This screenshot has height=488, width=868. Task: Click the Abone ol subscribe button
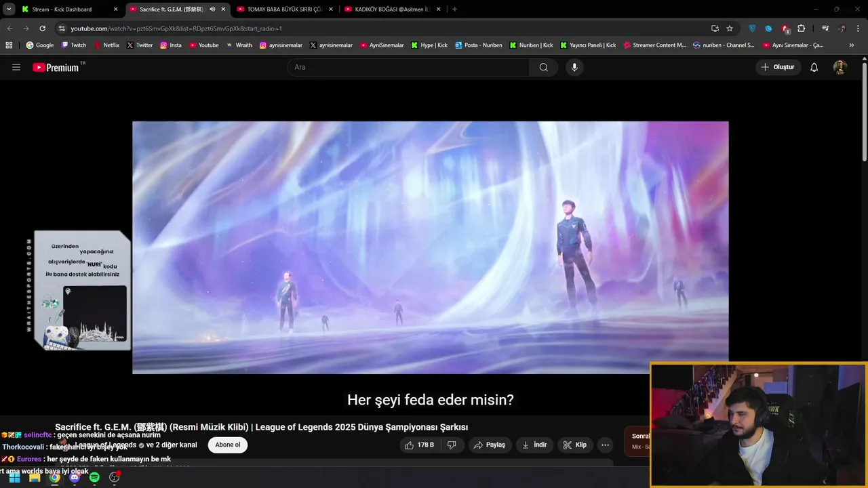(228, 445)
